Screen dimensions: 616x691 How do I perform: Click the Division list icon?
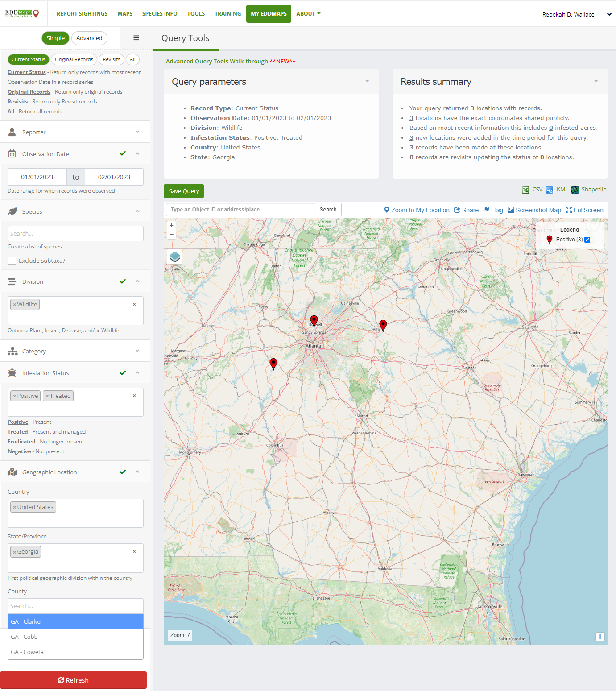point(12,281)
